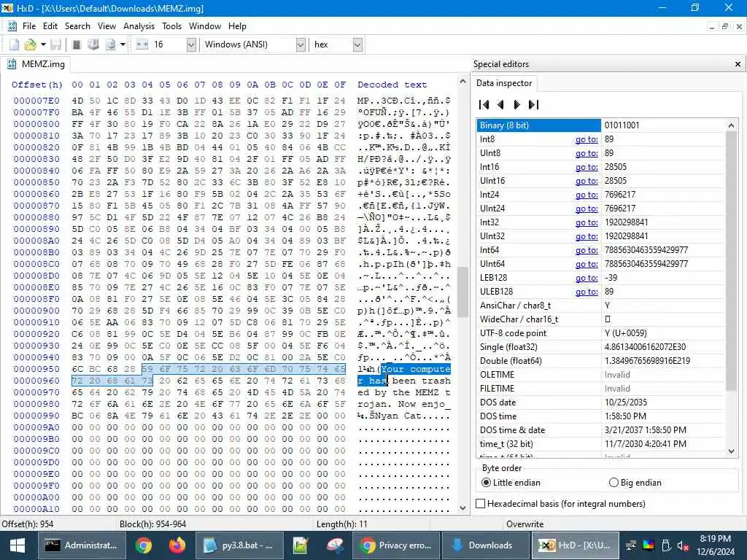Click the Open disk toolbar icon
This screenshot has width=747, height=560.
click(x=93, y=44)
